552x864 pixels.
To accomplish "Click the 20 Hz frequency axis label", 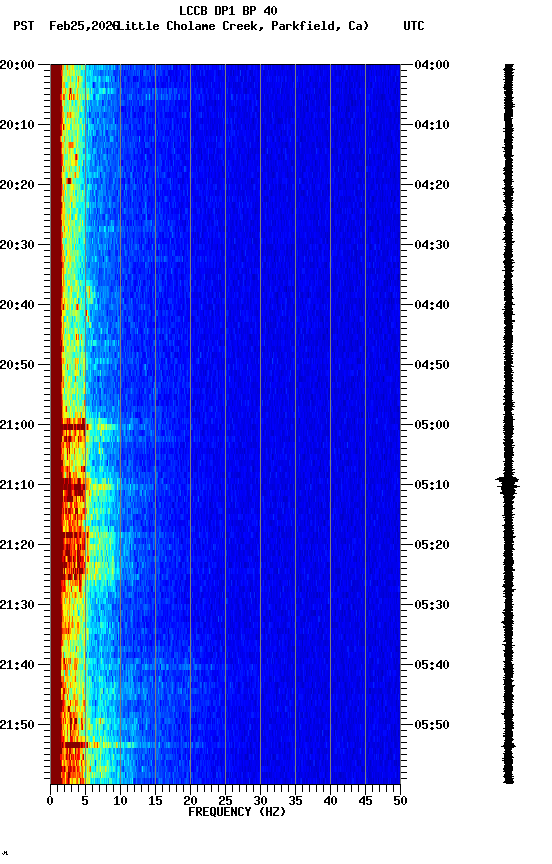I will (x=190, y=801).
